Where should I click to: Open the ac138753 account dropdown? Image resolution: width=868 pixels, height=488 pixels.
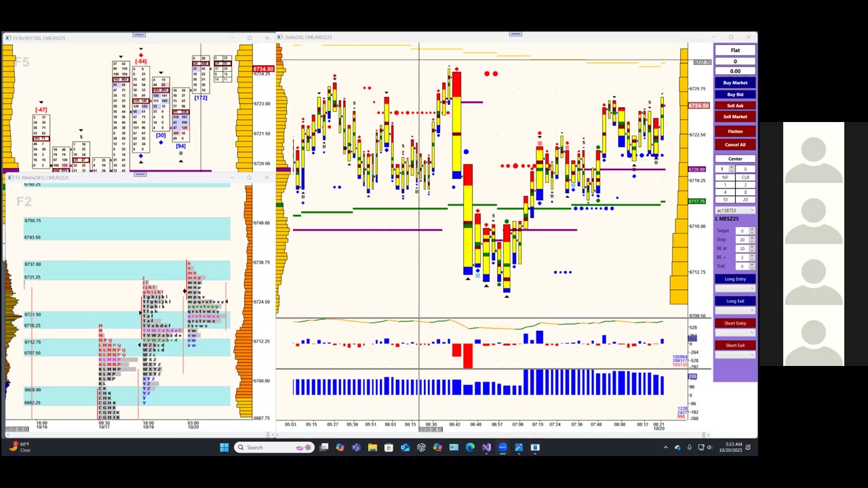(x=735, y=211)
